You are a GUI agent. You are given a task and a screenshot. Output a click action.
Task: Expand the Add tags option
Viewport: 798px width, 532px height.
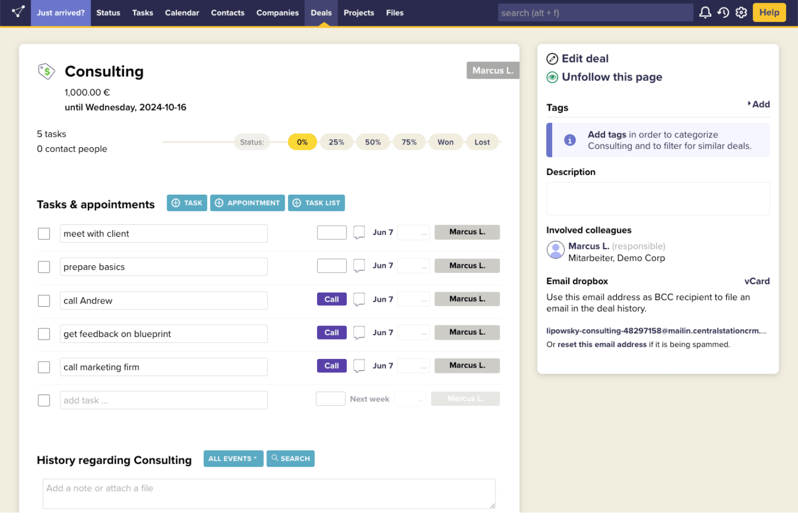pos(762,104)
